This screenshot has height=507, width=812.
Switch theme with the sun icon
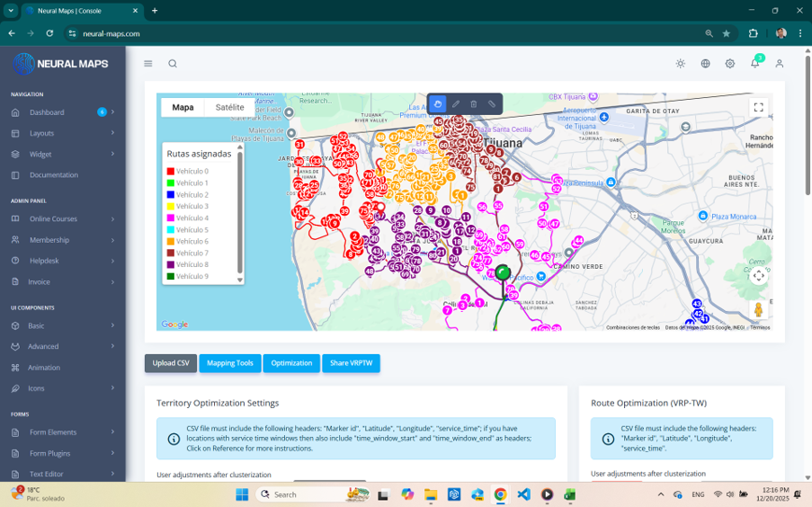tap(681, 64)
